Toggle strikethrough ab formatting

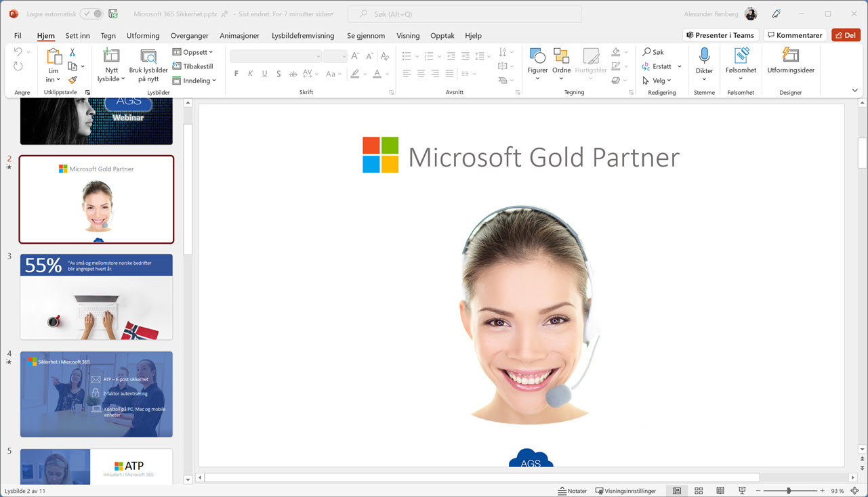[293, 74]
